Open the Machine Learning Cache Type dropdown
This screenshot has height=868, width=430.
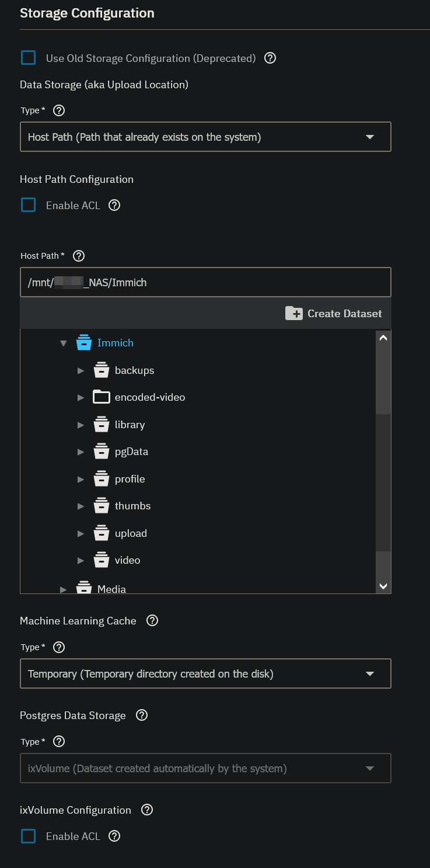205,674
